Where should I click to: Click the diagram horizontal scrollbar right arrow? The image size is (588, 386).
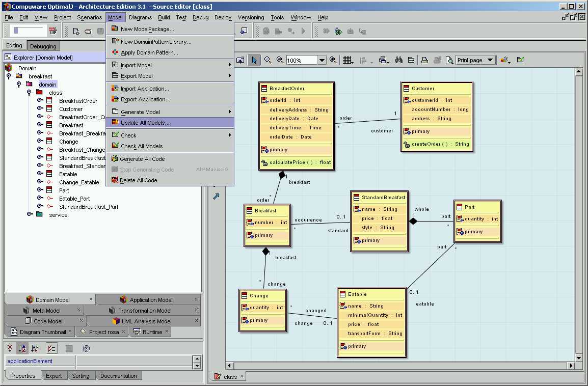pos(571,366)
